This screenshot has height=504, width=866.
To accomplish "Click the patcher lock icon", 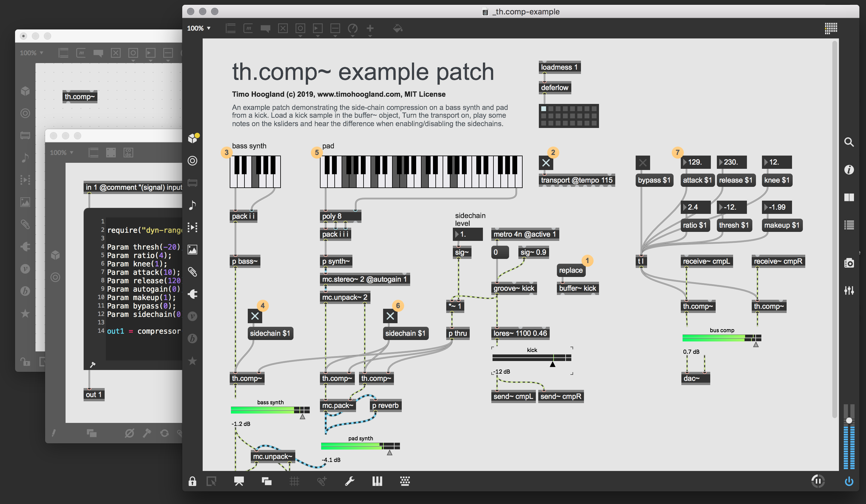I will 192,481.
